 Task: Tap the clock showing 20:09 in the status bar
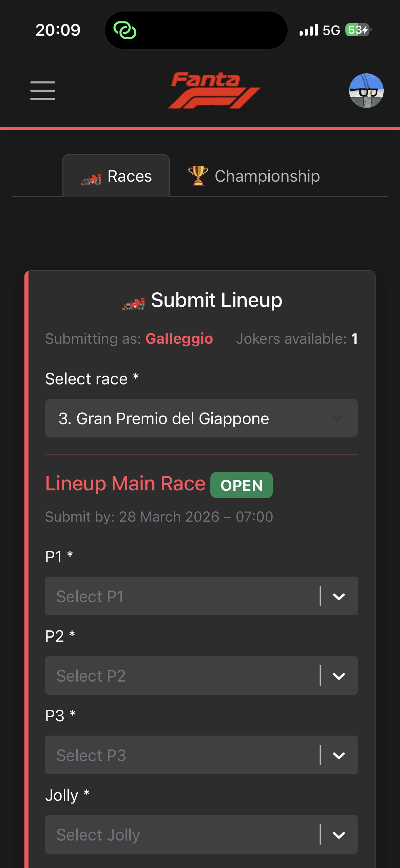coord(58,30)
